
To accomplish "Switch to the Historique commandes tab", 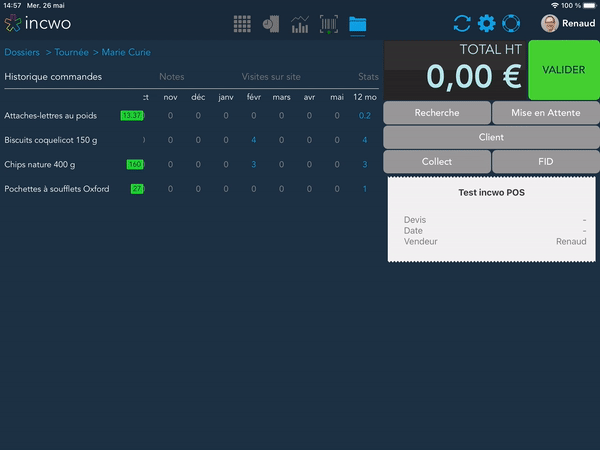I will pyautogui.click(x=53, y=77).
